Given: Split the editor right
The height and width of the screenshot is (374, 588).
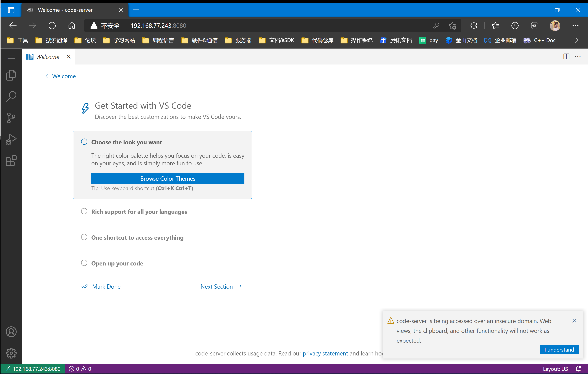Looking at the screenshot, I should [x=566, y=57].
